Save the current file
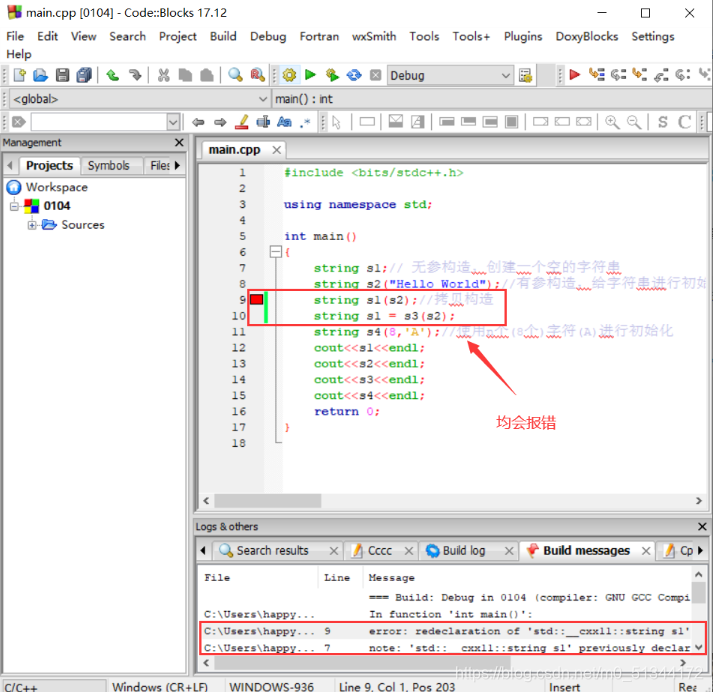Viewport: 713px width, 692px height. point(62,75)
